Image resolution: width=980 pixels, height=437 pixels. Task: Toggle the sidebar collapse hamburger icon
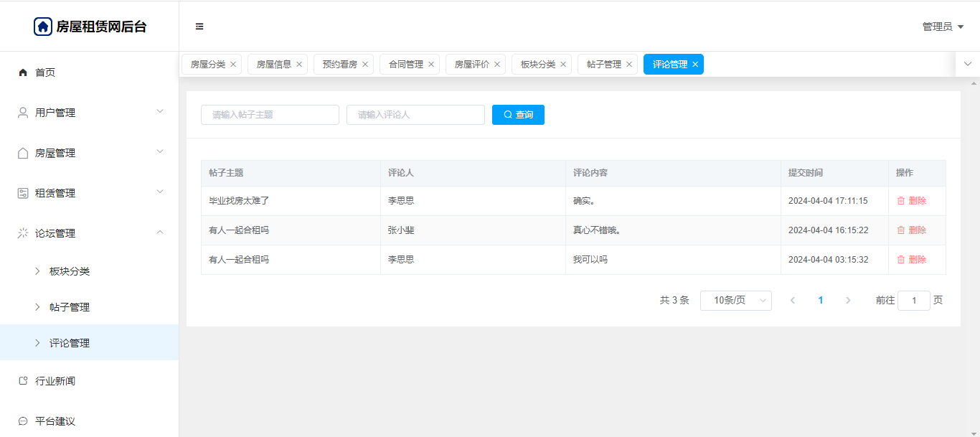(199, 27)
